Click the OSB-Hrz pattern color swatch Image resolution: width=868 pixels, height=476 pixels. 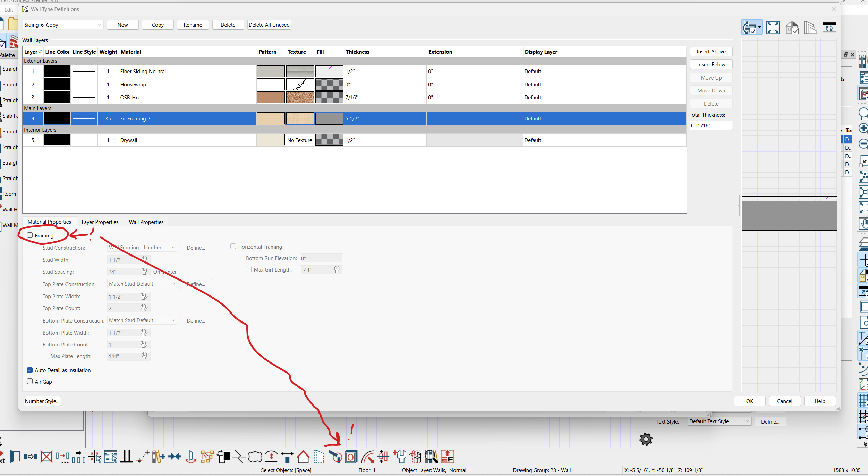271,98
